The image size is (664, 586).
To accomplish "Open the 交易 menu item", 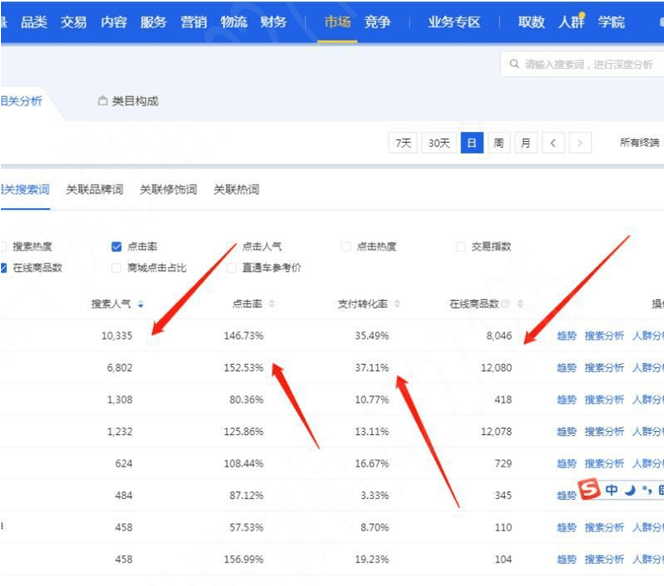I will 74,22.
